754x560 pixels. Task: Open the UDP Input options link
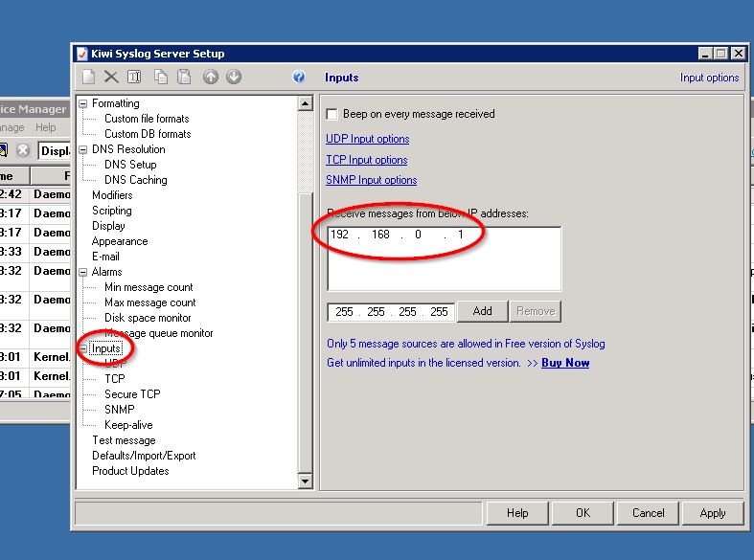[367, 139]
